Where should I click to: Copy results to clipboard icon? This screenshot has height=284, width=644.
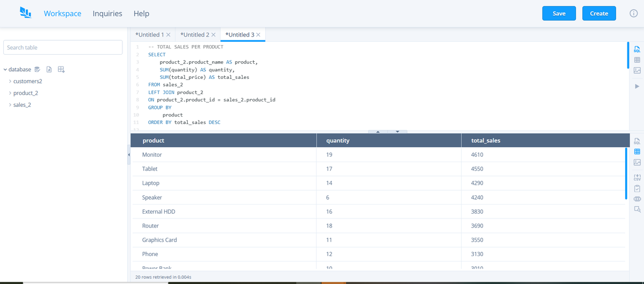tap(637, 188)
